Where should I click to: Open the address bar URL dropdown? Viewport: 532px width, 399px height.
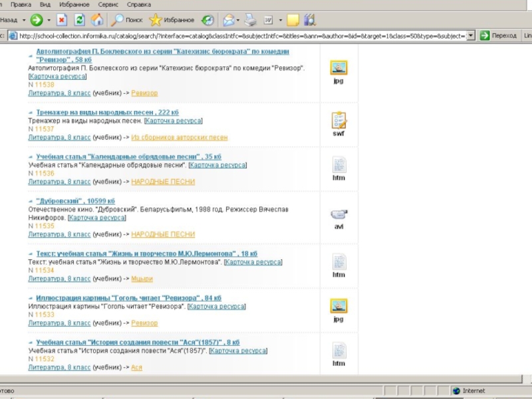click(471, 36)
